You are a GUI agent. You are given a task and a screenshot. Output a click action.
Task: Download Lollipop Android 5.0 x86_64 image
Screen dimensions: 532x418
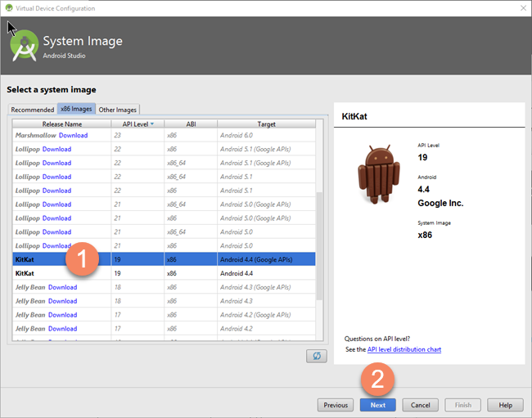pyautogui.click(x=56, y=232)
